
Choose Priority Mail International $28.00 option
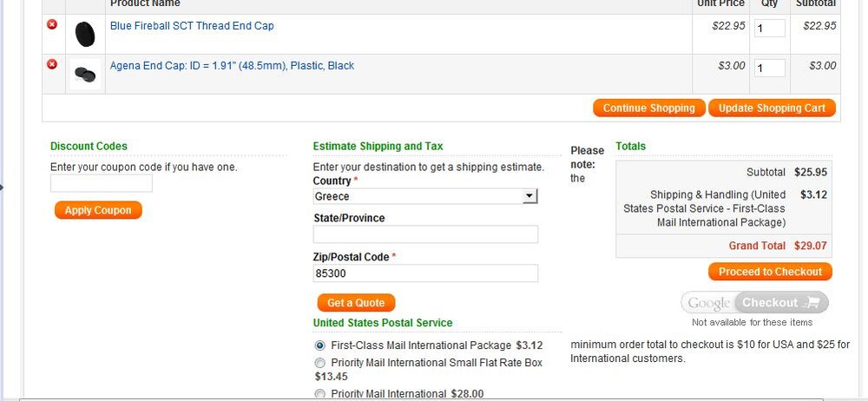click(x=320, y=394)
